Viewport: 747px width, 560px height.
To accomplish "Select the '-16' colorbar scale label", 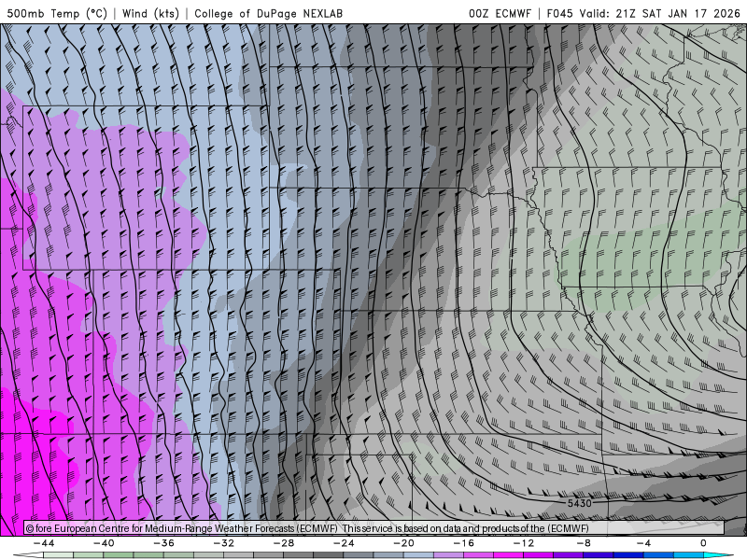I will (463, 543).
